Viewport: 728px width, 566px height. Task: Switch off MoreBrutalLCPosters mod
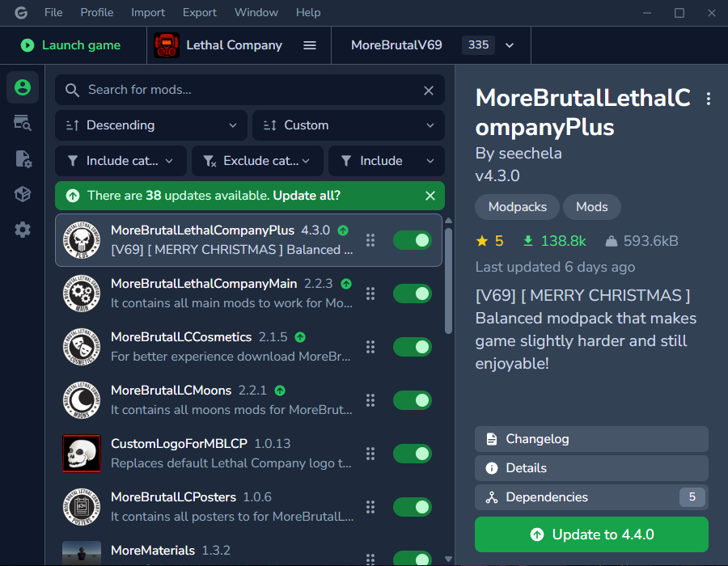coord(413,507)
